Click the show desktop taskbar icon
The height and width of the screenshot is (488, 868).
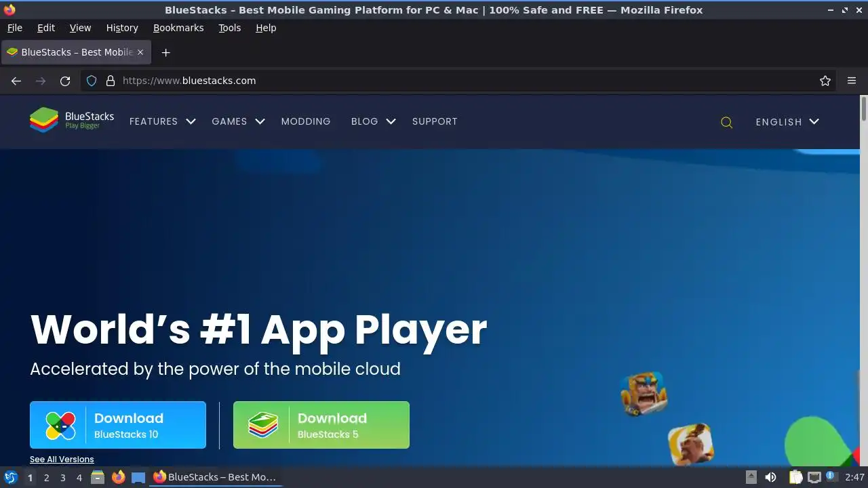click(138, 477)
